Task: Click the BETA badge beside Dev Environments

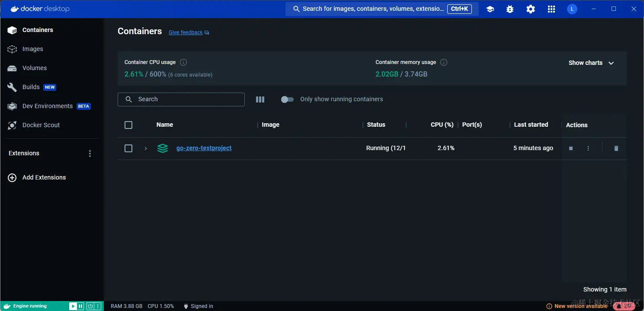Action: [x=83, y=106]
